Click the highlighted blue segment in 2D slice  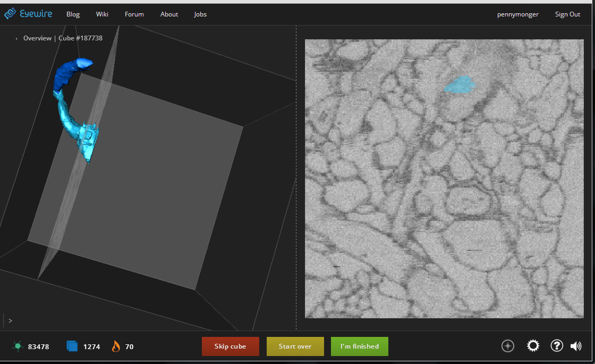pos(460,84)
